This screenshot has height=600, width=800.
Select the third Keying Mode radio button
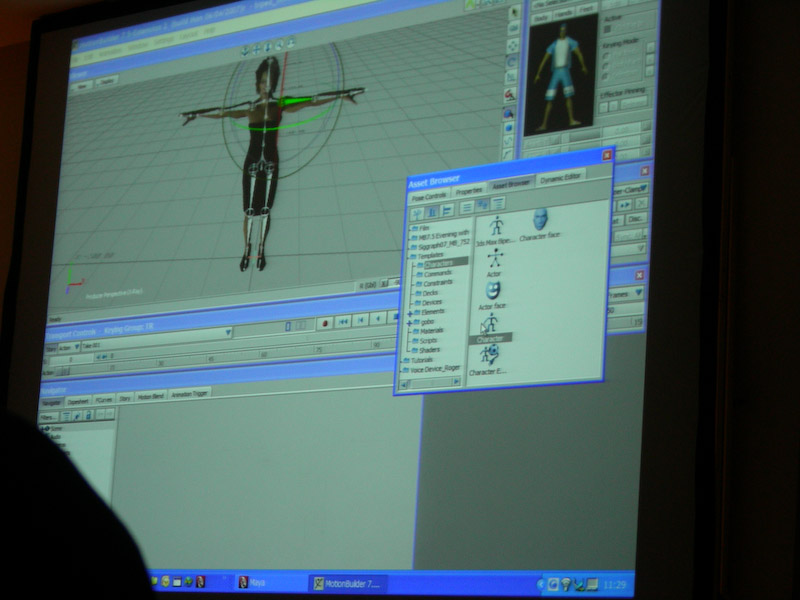point(605,76)
